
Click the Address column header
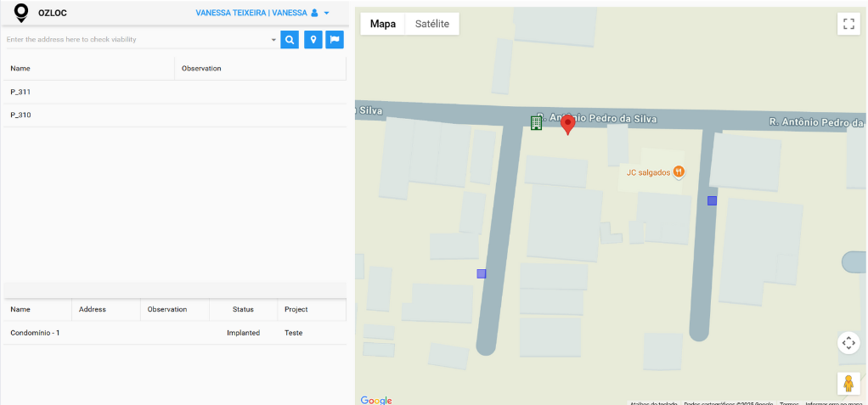point(106,309)
